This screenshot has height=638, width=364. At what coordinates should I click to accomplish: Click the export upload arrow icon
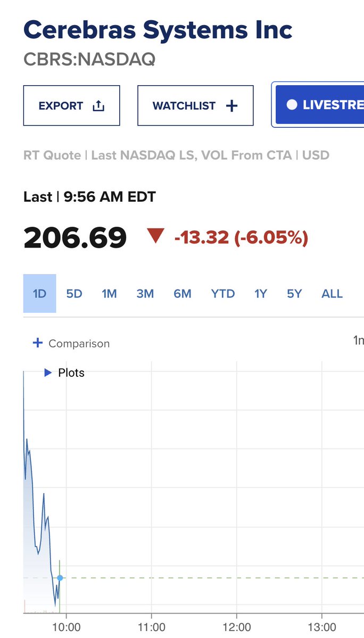[x=98, y=106]
